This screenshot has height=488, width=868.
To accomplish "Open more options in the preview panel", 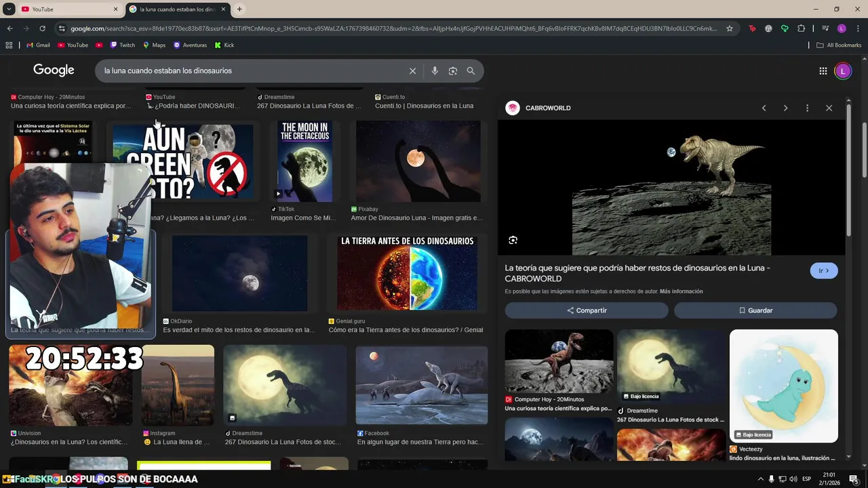I will (x=807, y=108).
